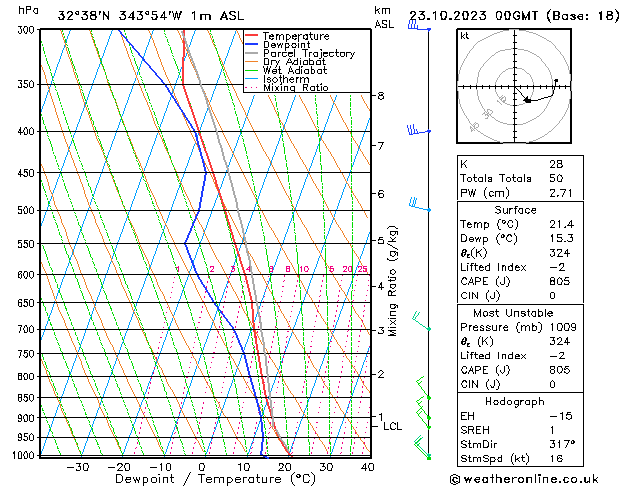
Task: Click the Most Unstable section header
Action: pos(513,313)
